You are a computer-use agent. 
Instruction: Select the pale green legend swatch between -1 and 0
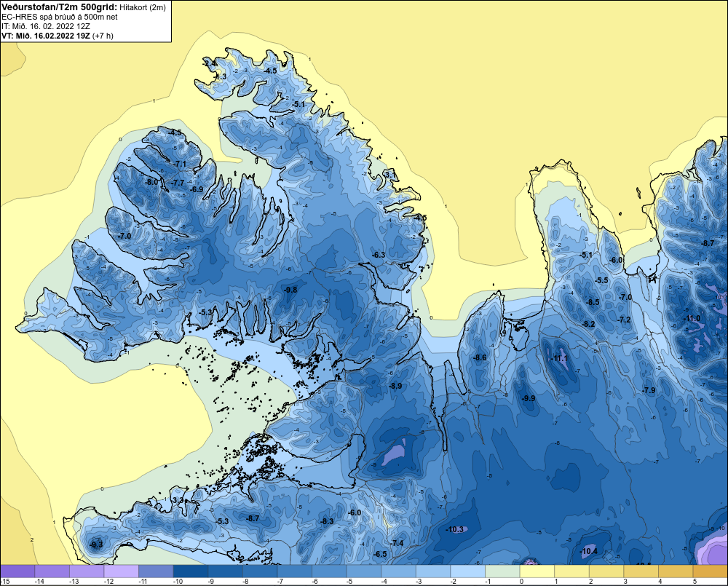502,571
